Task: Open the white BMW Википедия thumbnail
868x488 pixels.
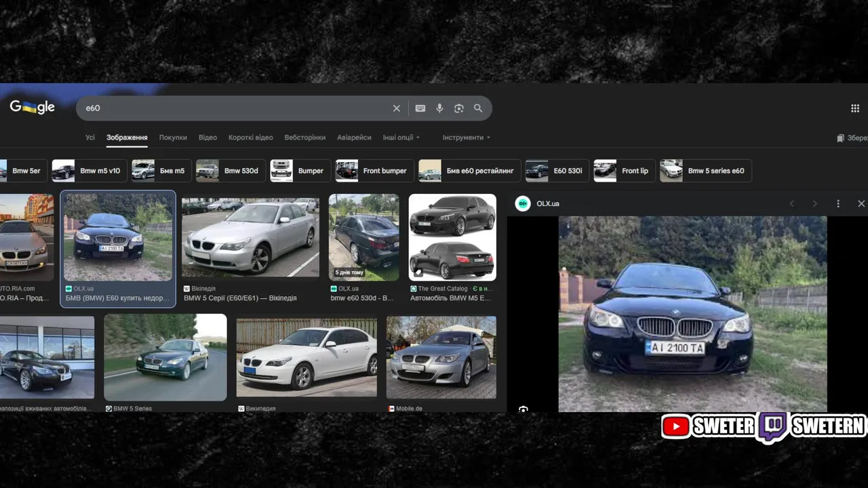Action: (x=307, y=357)
